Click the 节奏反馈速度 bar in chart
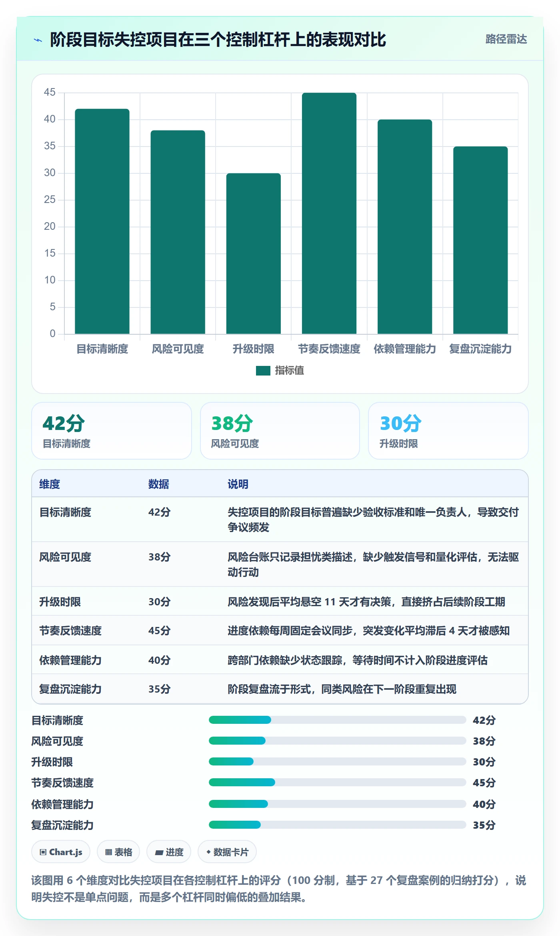Screen dimensions: 560x936 coord(329,213)
